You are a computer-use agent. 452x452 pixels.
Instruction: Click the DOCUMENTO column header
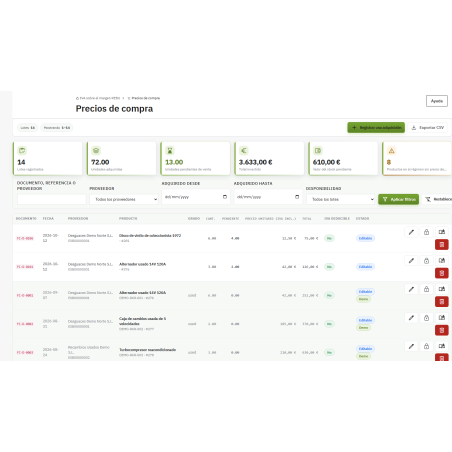coord(26,219)
